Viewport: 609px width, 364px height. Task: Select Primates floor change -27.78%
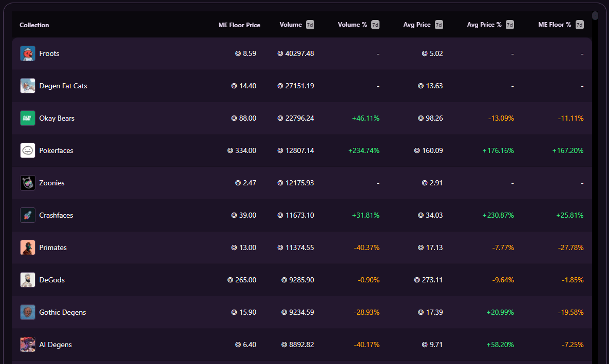570,247
